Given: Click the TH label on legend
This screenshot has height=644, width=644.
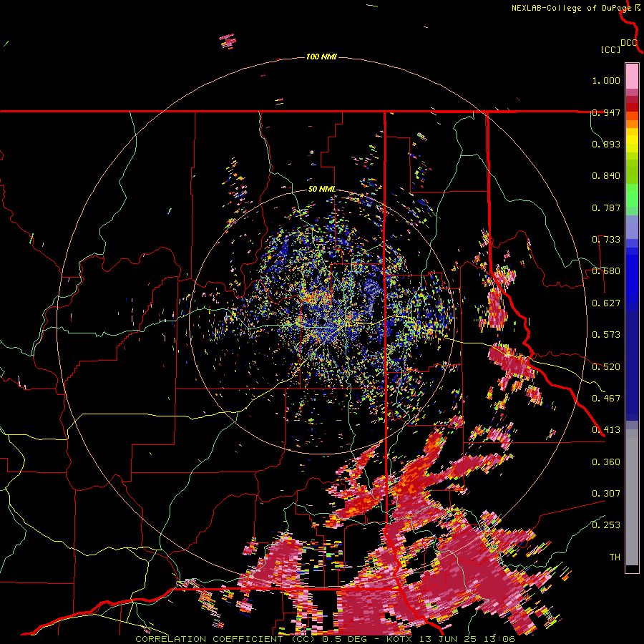Looking at the screenshot, I should pyautogui.click(x=615, y=557).
